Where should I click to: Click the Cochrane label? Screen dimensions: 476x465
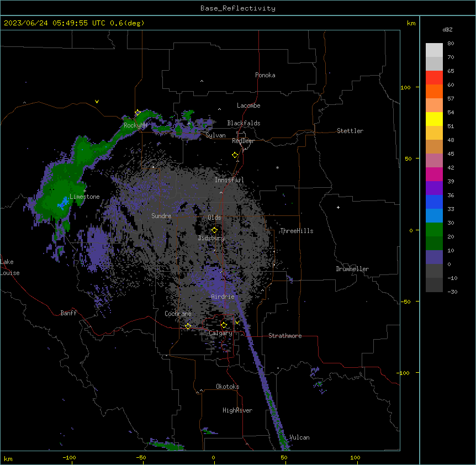178,314
